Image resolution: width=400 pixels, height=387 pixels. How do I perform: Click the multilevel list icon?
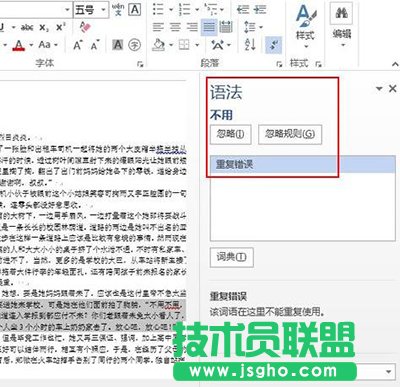click(x=212, y=10)
